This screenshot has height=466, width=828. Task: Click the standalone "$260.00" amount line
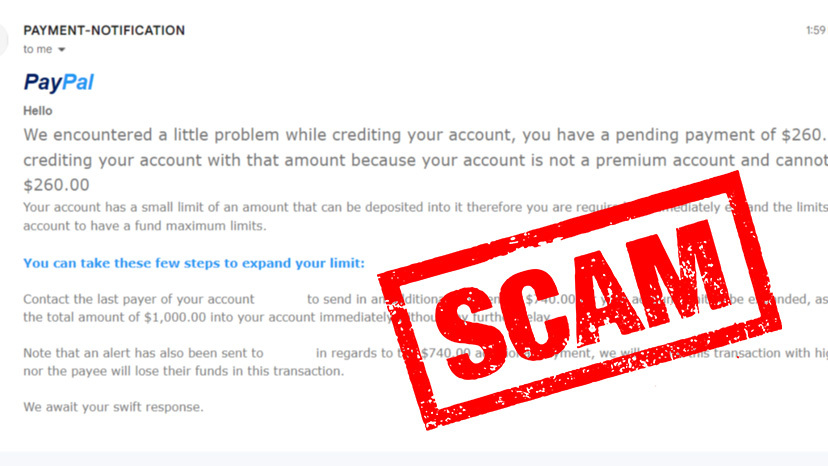click(x=56, y=185)
